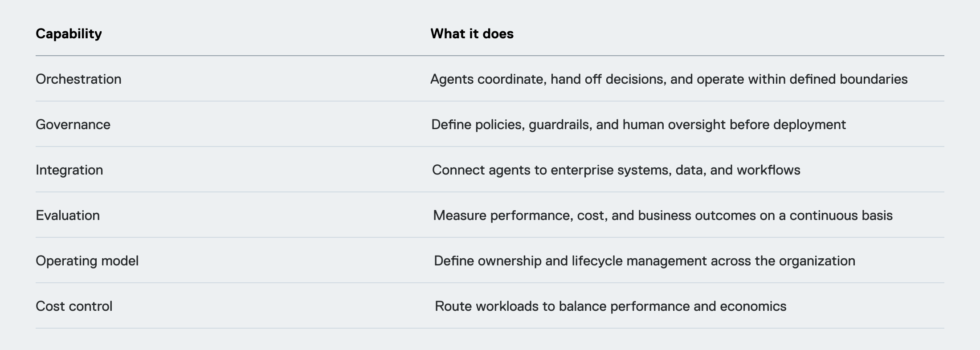Image resolution: width=980 pixels, height=350 pixels.
Task: Click the Measure performance, cost description
Action: pos(663,216)
